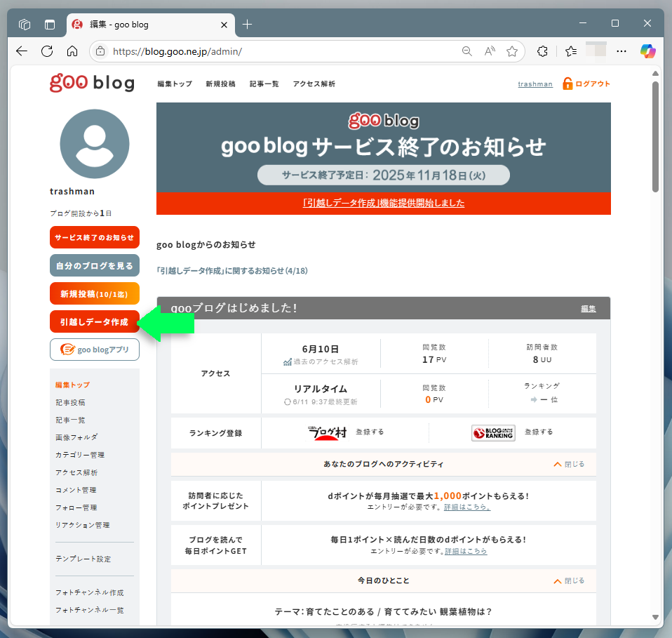Viewport: 672px width, 638px height.
Task: Open browser Settings and more menu
Action: coord(621,51)
